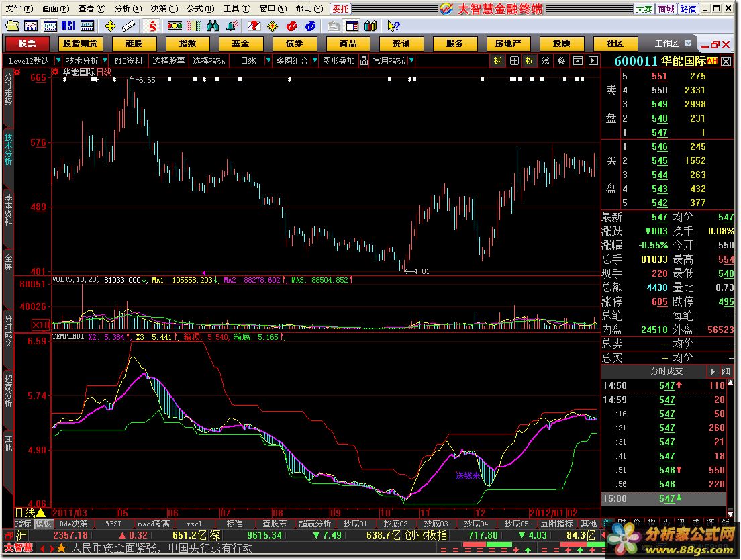Click the striped color bars icon

point(194,26)
